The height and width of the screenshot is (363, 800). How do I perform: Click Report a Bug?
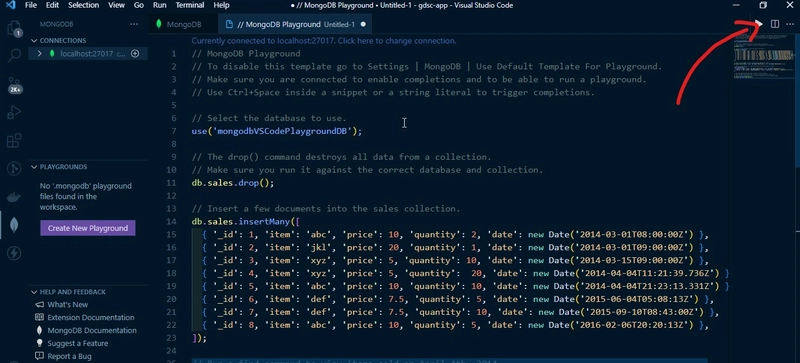coord(69,356)
